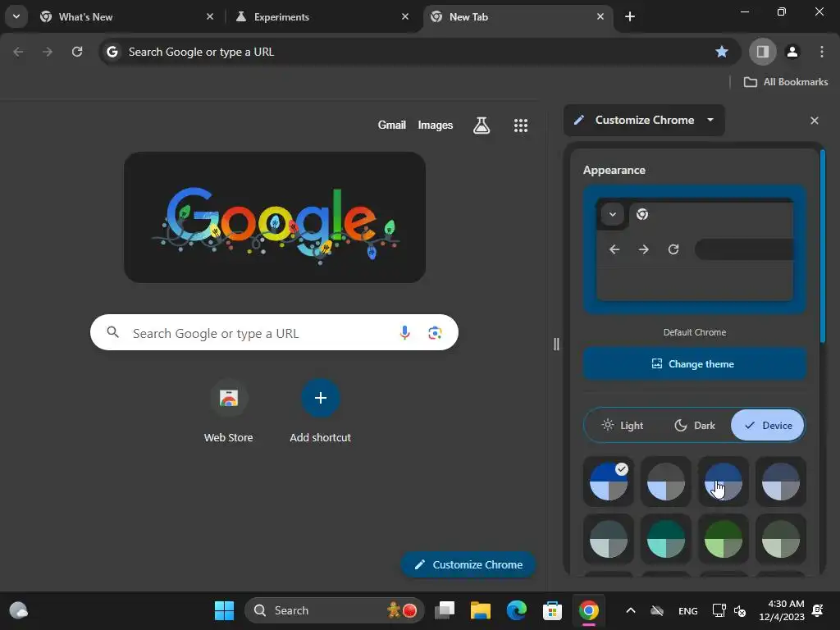Click the Change theme button
The width and height of the screenshot is (840, 630).
point(695,364)
